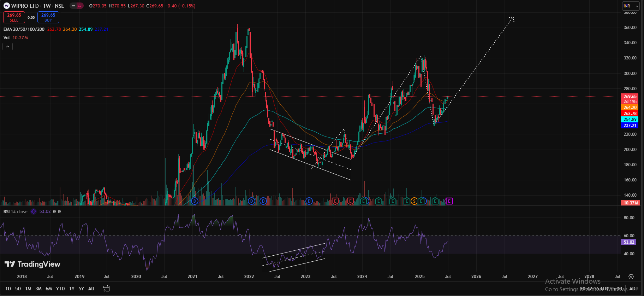Select the 3M time range
The image size is (644, 296).
[38, 289]
